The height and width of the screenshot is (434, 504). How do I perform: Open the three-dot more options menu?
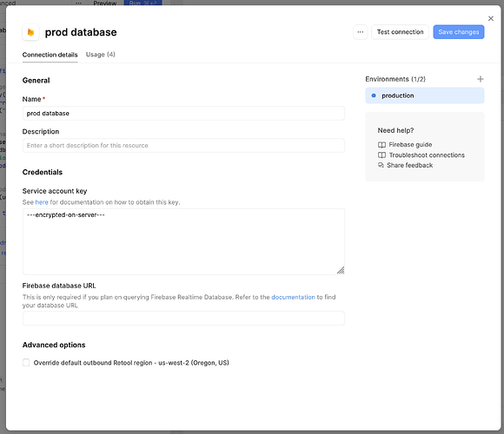click(x=361, y=32)
